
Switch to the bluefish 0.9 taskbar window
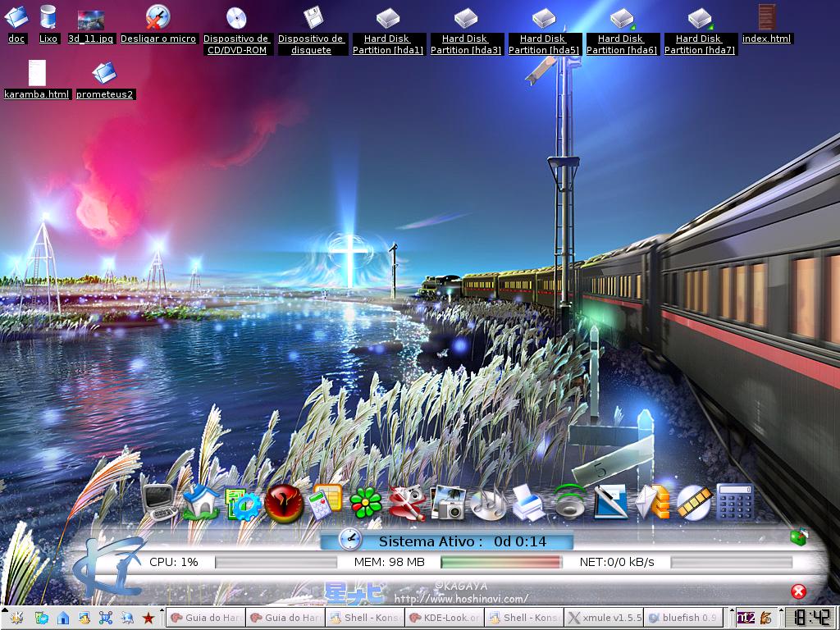(x=683, y=618)
